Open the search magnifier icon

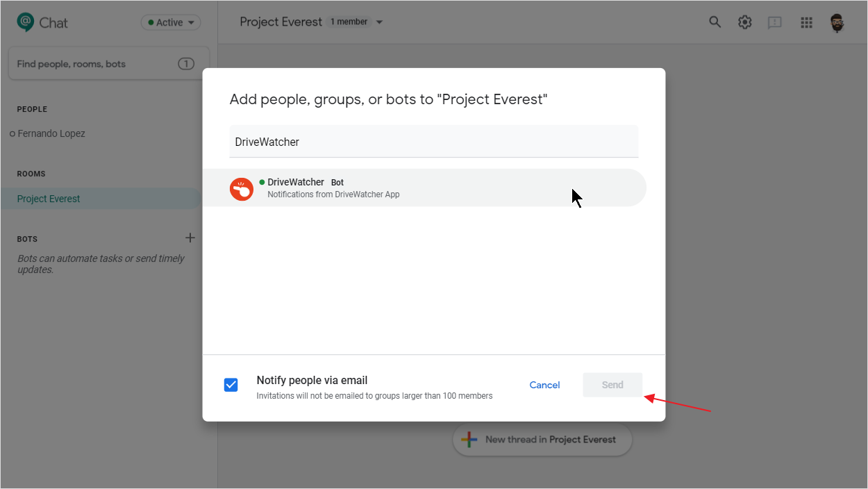click(715, 22)
